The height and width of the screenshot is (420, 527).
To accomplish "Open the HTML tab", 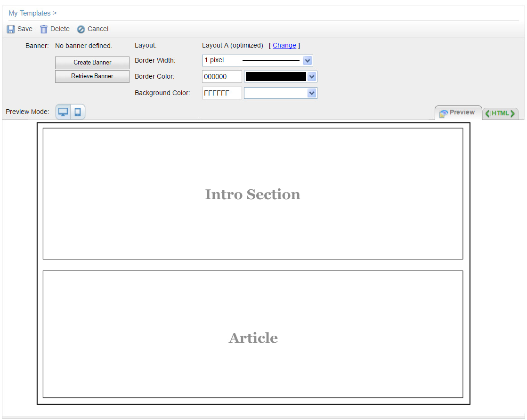I will tap(500, 113).
